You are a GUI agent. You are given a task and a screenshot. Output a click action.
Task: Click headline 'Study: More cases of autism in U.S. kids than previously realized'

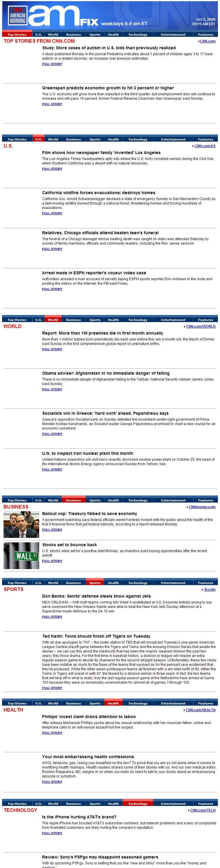tap(109, 48)
